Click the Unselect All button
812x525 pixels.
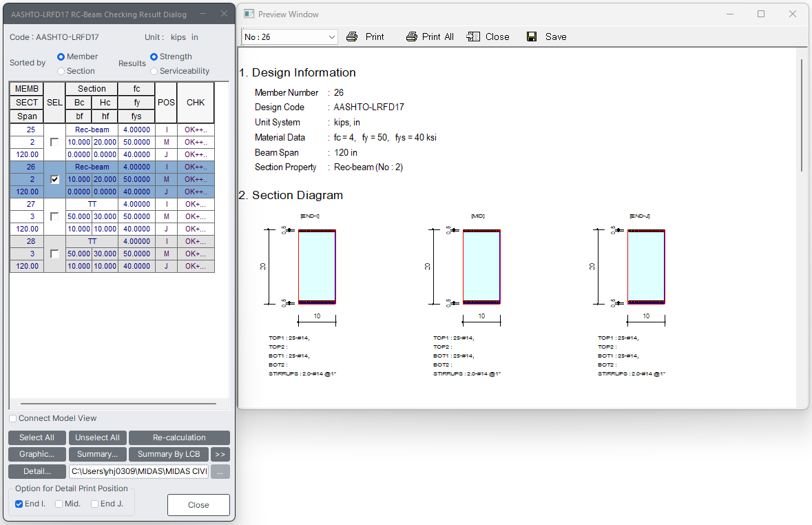(97, 438)
